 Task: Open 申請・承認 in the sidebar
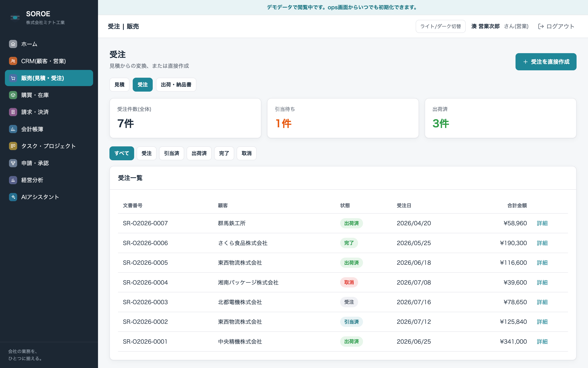(49, 163)
